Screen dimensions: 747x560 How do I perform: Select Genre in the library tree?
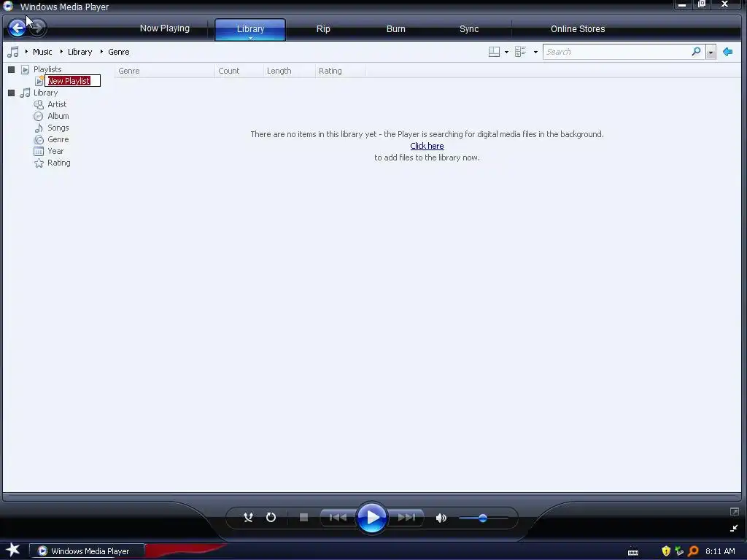click(x=58, y=139)
